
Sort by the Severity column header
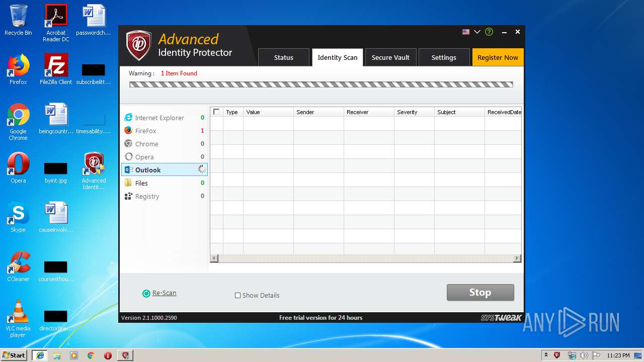coord(414,112)
